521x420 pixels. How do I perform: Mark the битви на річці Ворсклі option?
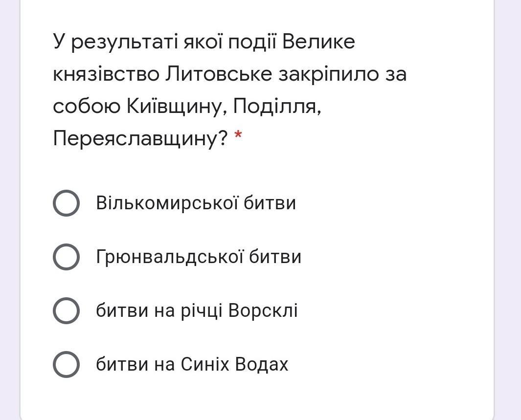(66, 310)
